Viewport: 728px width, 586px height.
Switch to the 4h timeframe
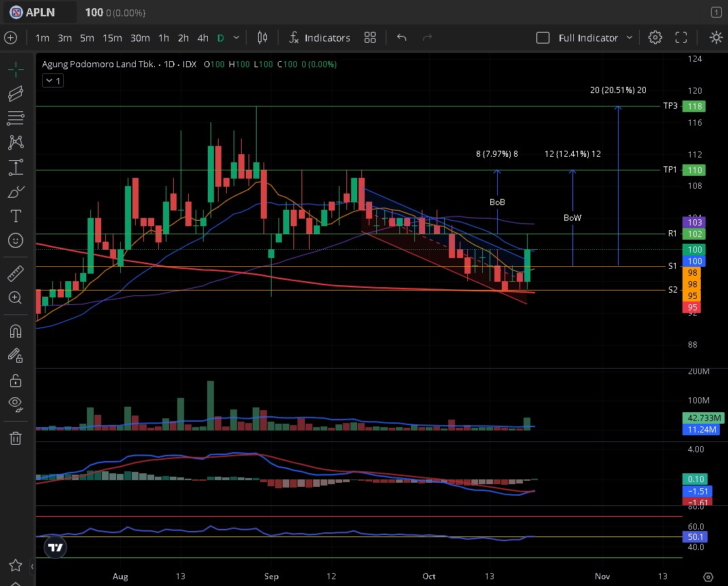coord(202,38)
